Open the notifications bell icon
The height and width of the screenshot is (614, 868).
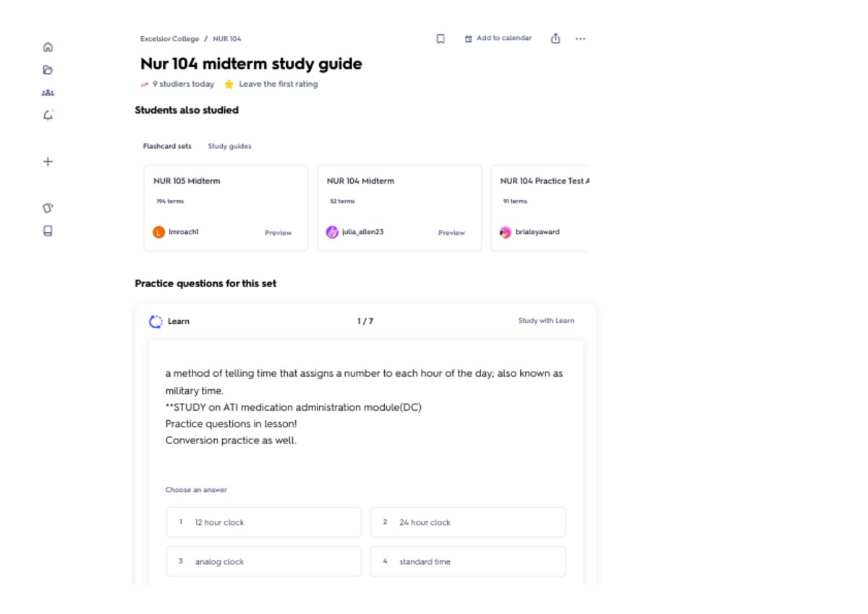[x=48, y=115]
